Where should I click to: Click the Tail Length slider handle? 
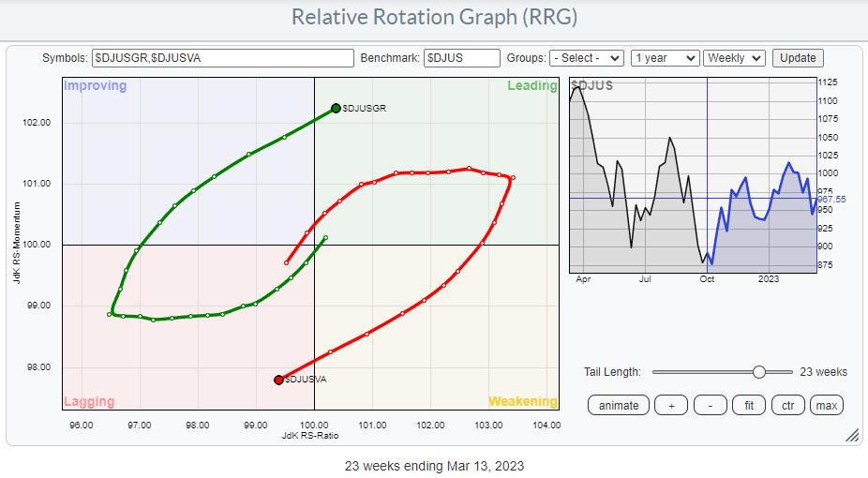pos(759,372)
